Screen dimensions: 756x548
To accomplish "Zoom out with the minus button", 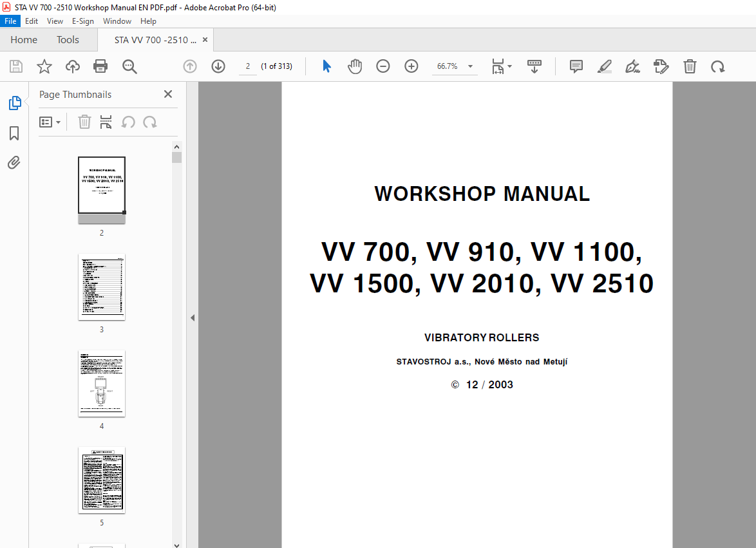I will tap(383, 66).
